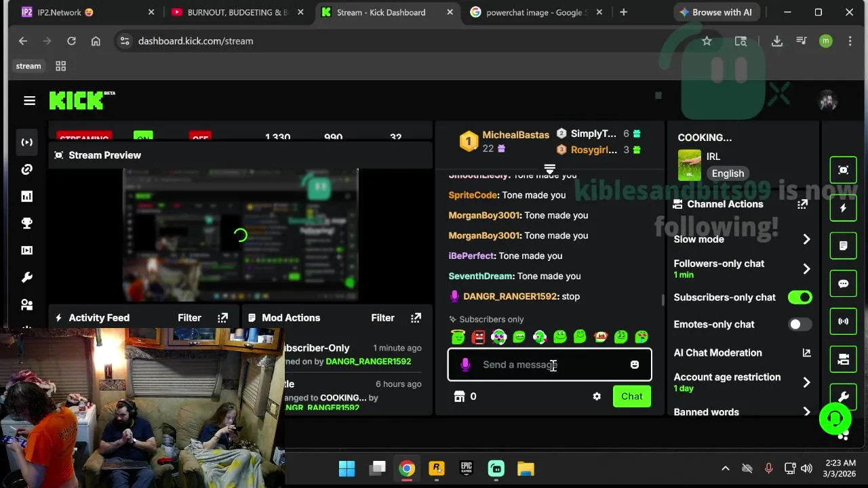This screenshot has height=488, width=868.
Task: Click the Send a message input field
Action: click(549, 365)
